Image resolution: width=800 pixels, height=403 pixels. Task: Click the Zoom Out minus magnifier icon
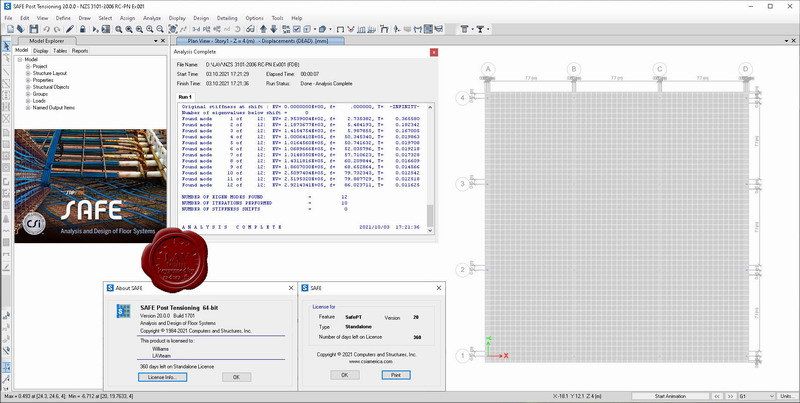pyautogui.click(x=160, y=29)
